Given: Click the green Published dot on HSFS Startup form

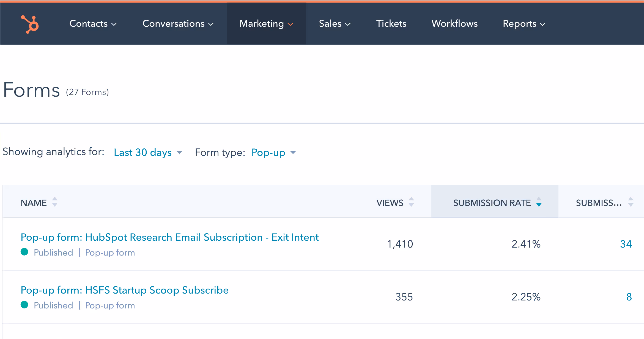Looking at the screenshot, I should (25, 305).
